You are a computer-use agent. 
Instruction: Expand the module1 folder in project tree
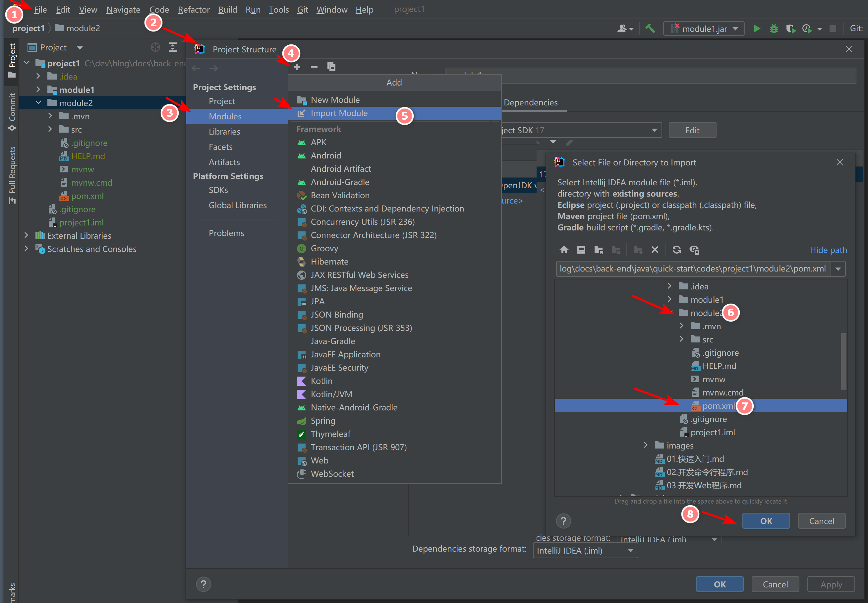(x=38, y=90)
